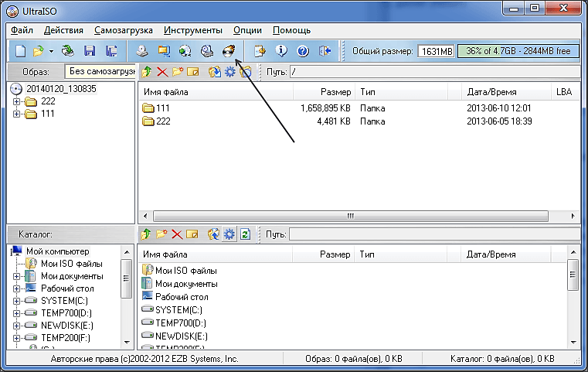Expand TEMP200(F:) in Catalog tree

click(16, 338)
